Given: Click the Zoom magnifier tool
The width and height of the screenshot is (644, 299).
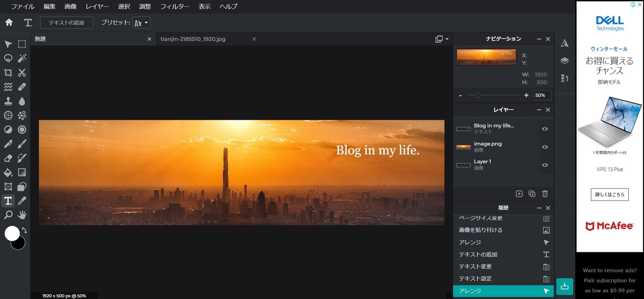Looking at the screenshot, I should point(8,215).
